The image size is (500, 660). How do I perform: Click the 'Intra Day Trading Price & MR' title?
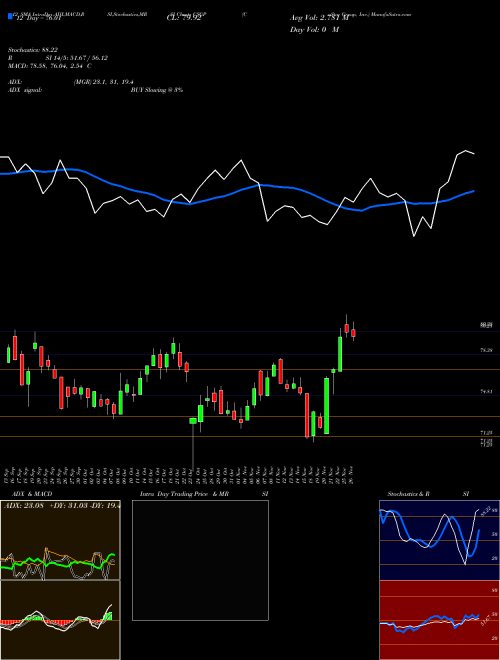(x=184, y=494)
